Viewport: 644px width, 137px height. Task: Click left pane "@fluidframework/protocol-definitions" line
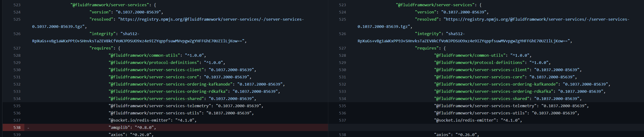[167, 63]
